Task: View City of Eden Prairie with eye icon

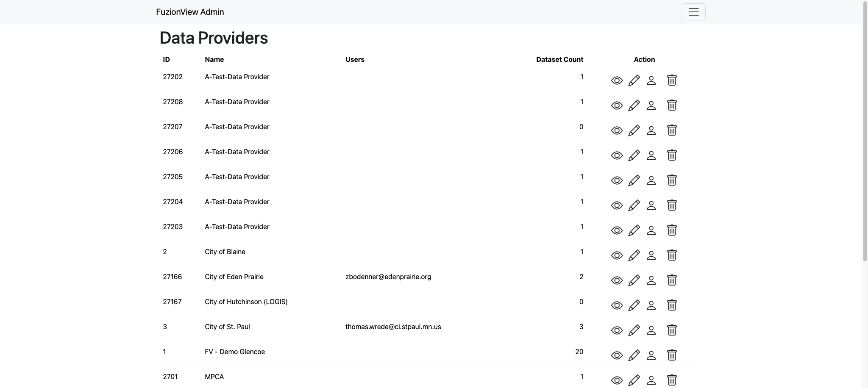Action: tap(617, 280)
